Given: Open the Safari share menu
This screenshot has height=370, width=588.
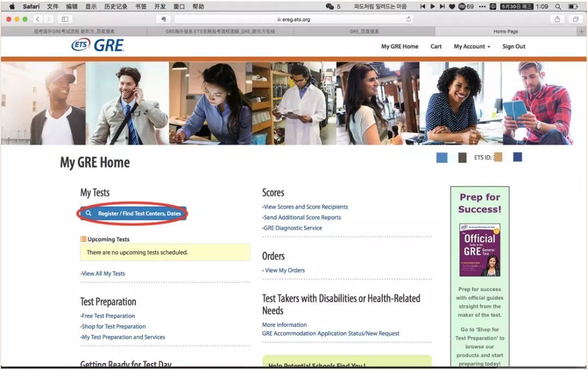Looking at the screenshot, I should point(558,19).
